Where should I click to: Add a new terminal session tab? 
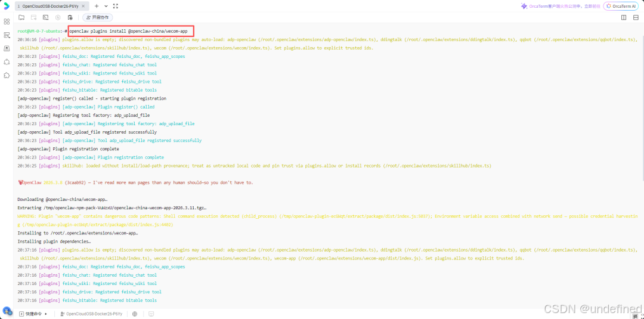97,6
